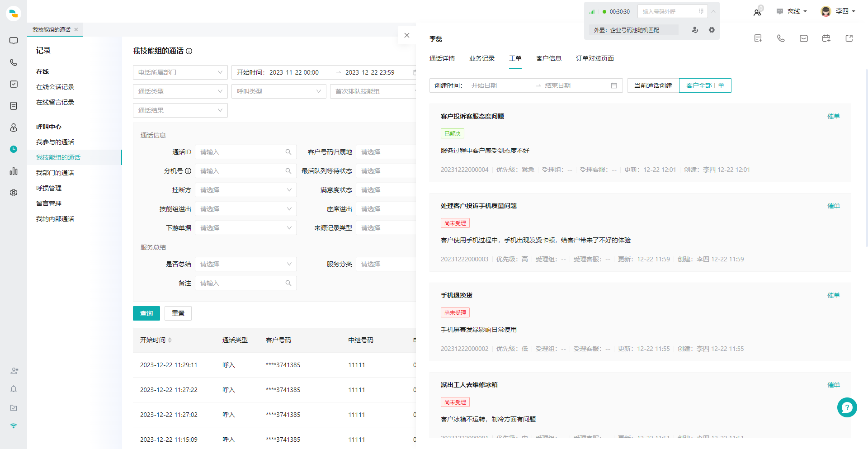Switch to the 订单对接页面 tab
868x449 pixels.
(595, 58)
